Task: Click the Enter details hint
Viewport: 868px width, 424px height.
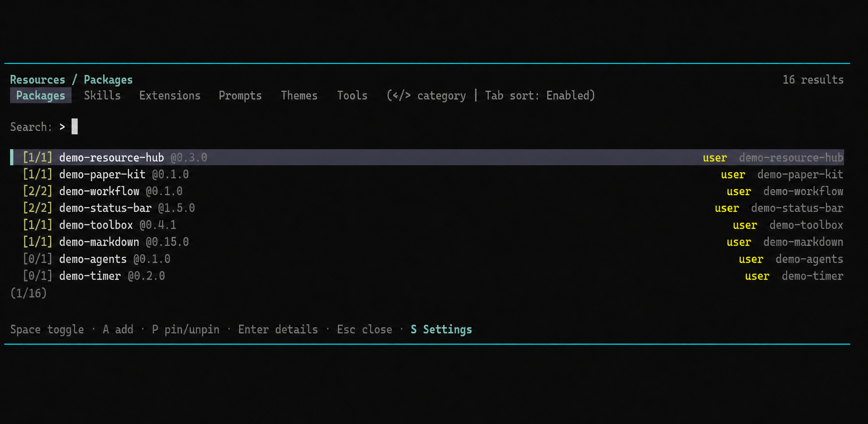Action: pyautogui.click(x=278, y=329)
